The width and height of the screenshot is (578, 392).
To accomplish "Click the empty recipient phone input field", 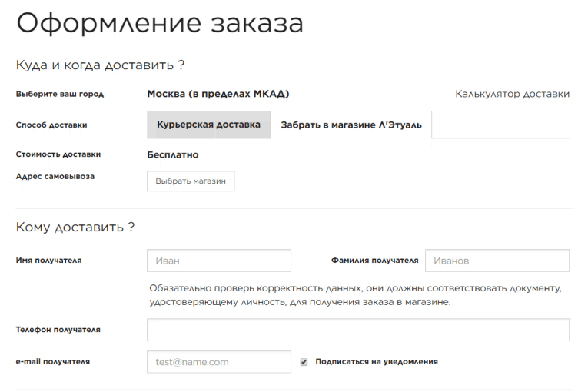I will point(357,330).
